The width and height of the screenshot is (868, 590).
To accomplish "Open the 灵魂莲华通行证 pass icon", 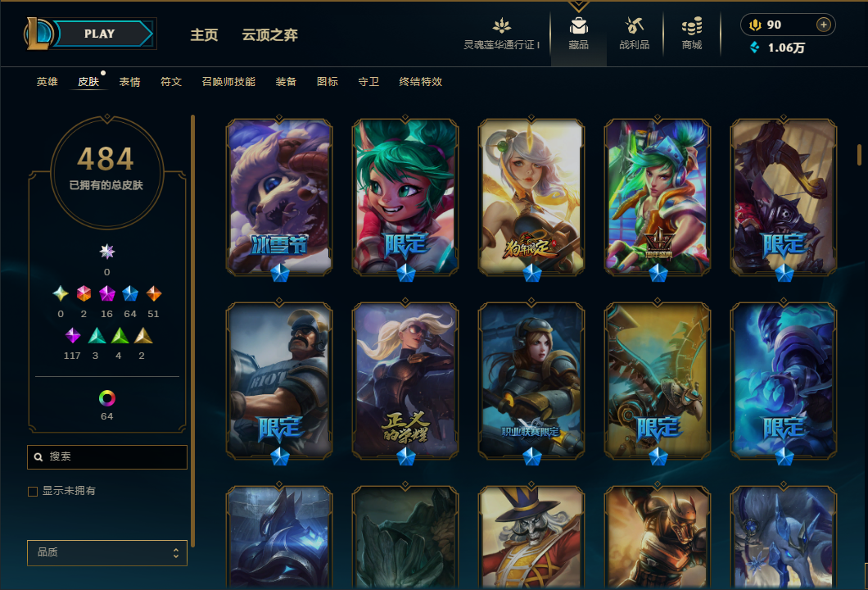I will pyautogui.click(x=501, y=25).
